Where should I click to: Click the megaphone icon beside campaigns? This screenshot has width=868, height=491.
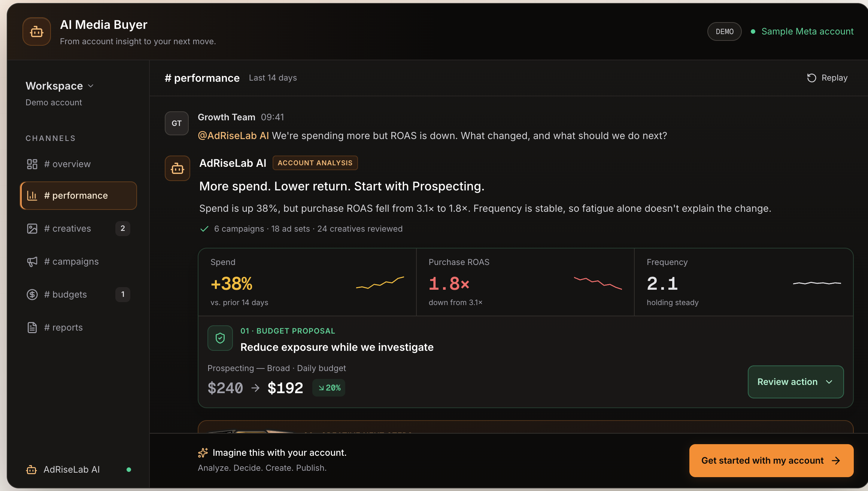click(x=32, y=262)
